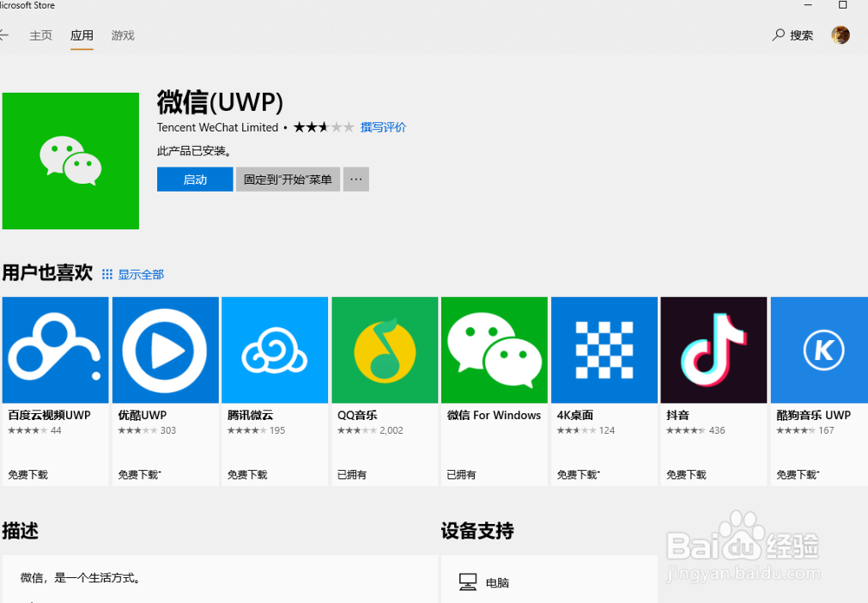Open the more options ellipsis button
868x603 pixels.
point(356,180)
